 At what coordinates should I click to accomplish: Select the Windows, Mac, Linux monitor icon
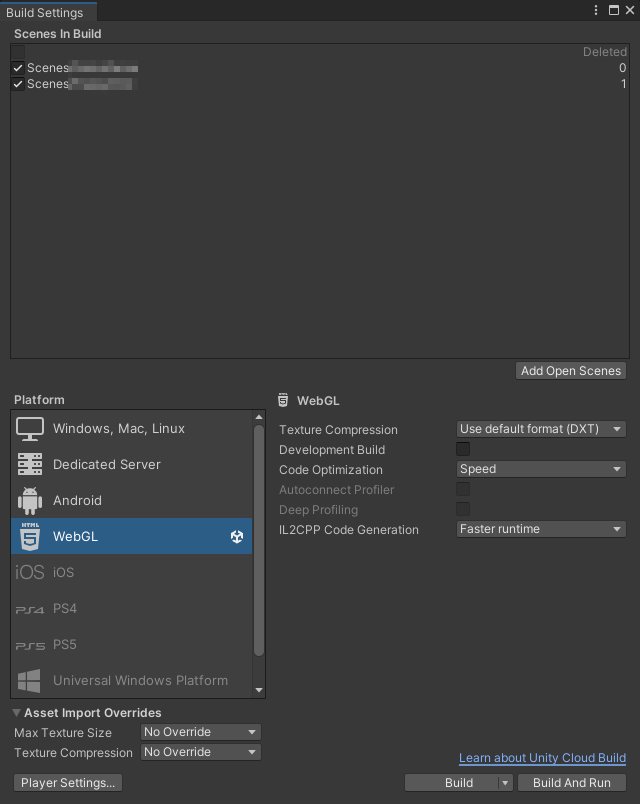pos(30,429)
